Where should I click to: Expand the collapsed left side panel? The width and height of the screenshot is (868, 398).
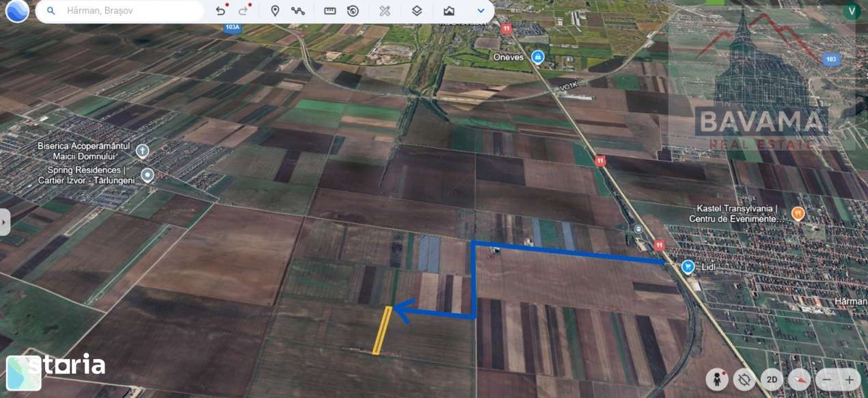pyautogui.click(x=5, y=222)
